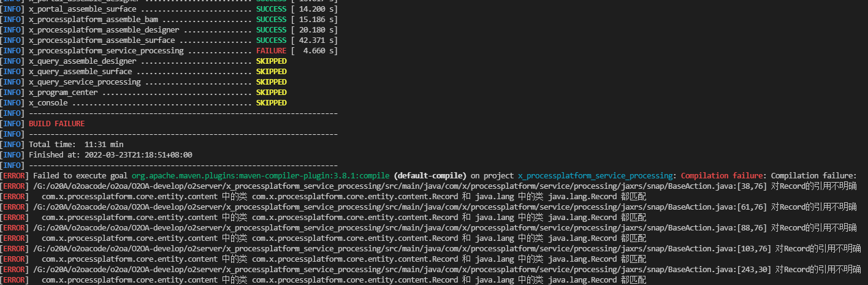Click SUCCESS status for x_processplatform_assemble_surface
This screenshot has width=868, height=285.
(x=271, y=40)
